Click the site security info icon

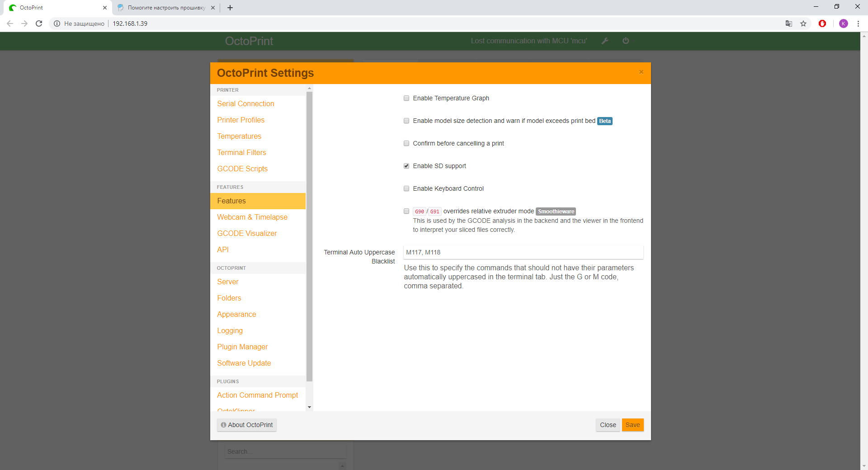57,23
